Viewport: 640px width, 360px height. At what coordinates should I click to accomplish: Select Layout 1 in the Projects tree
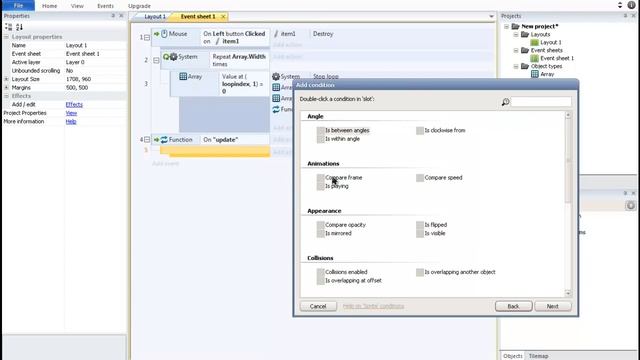(x=551, y=42)
